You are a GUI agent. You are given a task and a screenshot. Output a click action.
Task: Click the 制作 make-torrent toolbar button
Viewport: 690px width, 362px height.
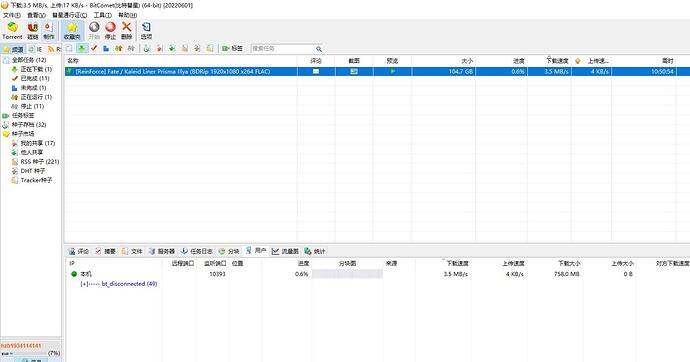coord(49,31)
